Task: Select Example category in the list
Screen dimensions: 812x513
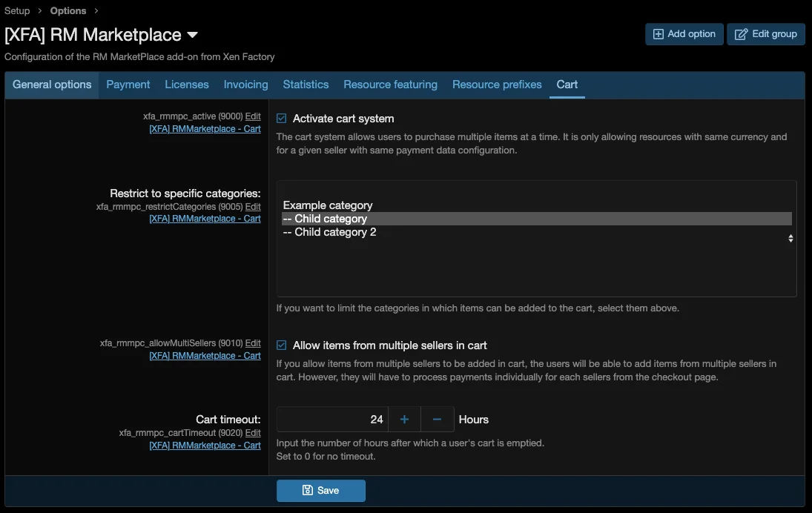Action: [328, 205]
